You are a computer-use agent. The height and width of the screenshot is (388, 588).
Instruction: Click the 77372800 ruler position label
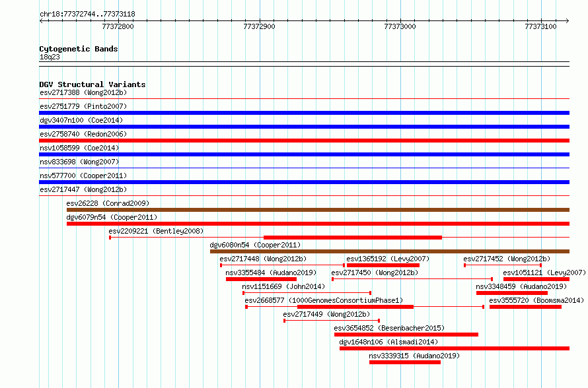coord(118,26)
